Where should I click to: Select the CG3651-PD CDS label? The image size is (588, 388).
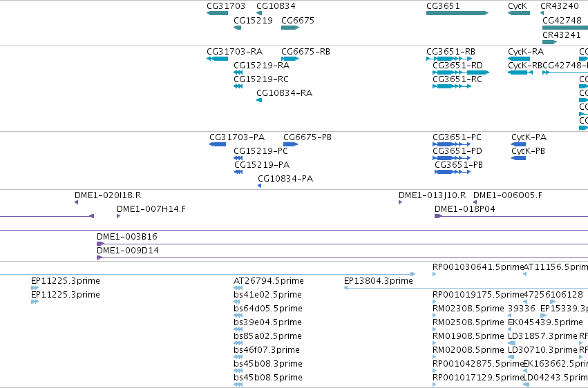457,151
